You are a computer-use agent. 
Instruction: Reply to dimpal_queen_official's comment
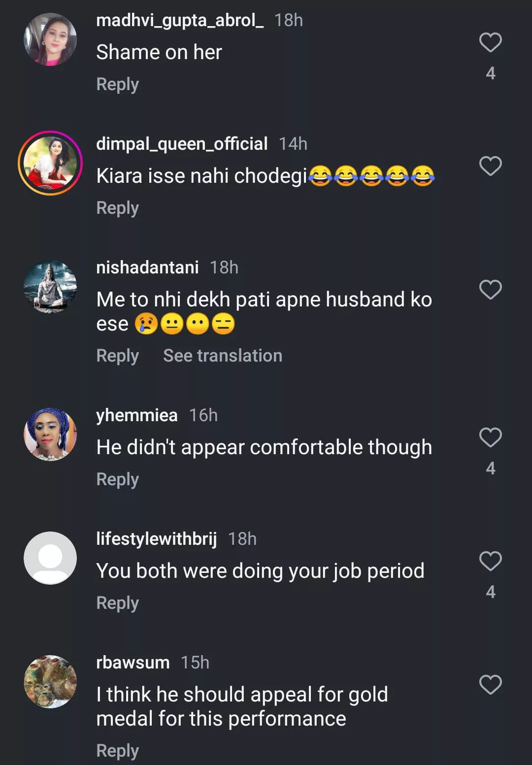117,208
